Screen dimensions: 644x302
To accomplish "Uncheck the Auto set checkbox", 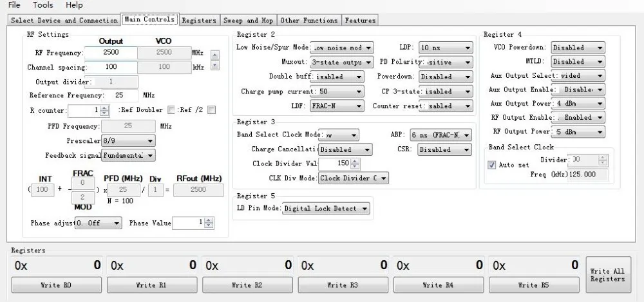I will (x=492, y=165).
